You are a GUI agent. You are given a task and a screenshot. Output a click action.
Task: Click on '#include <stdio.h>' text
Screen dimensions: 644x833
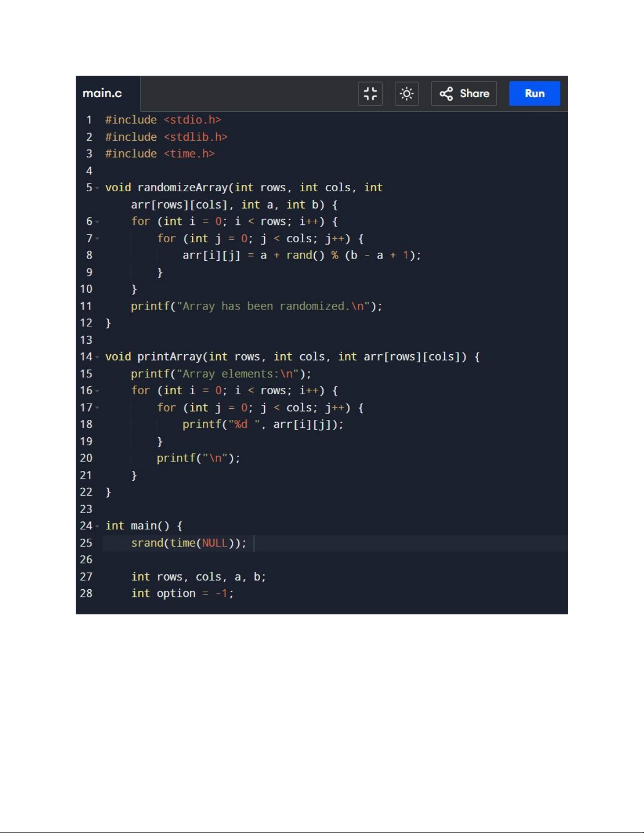pos(163,120)
